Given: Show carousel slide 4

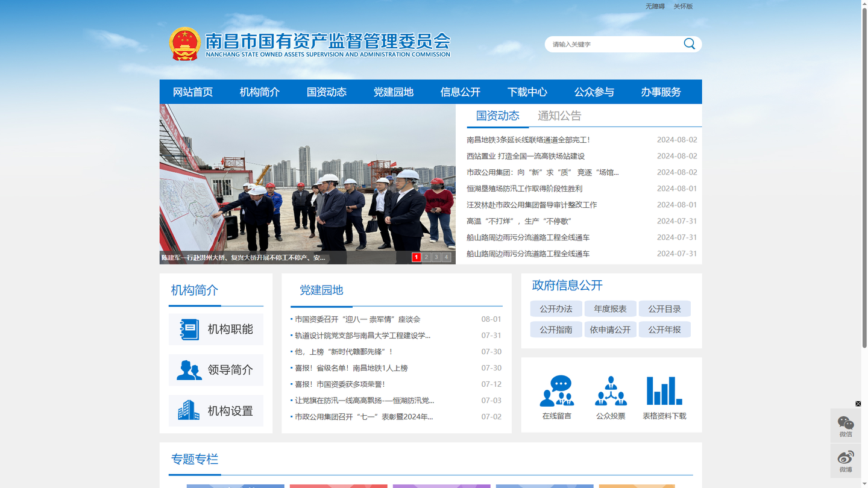Looking at the screenshot, I should coord(447,257).
